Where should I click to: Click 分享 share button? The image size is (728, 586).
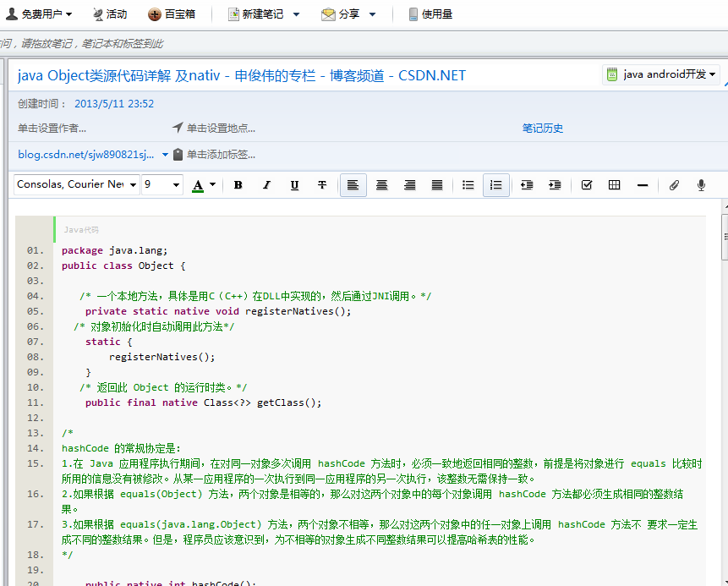tap(340, 14)
